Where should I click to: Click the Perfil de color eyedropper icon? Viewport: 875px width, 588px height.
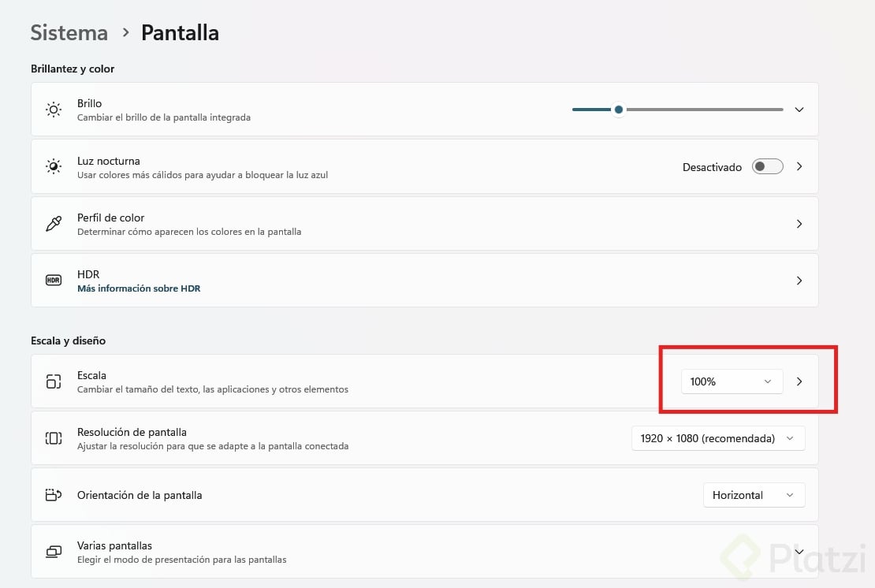click(x=54, y=224)
